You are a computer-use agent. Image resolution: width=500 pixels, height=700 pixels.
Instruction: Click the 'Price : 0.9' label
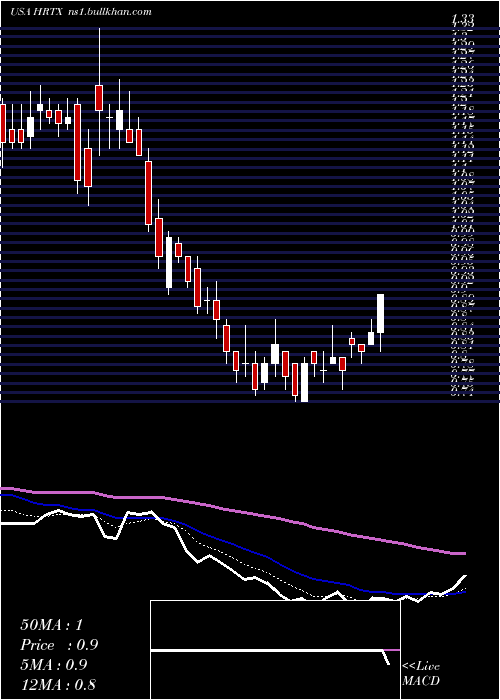[x=59, y=645]
